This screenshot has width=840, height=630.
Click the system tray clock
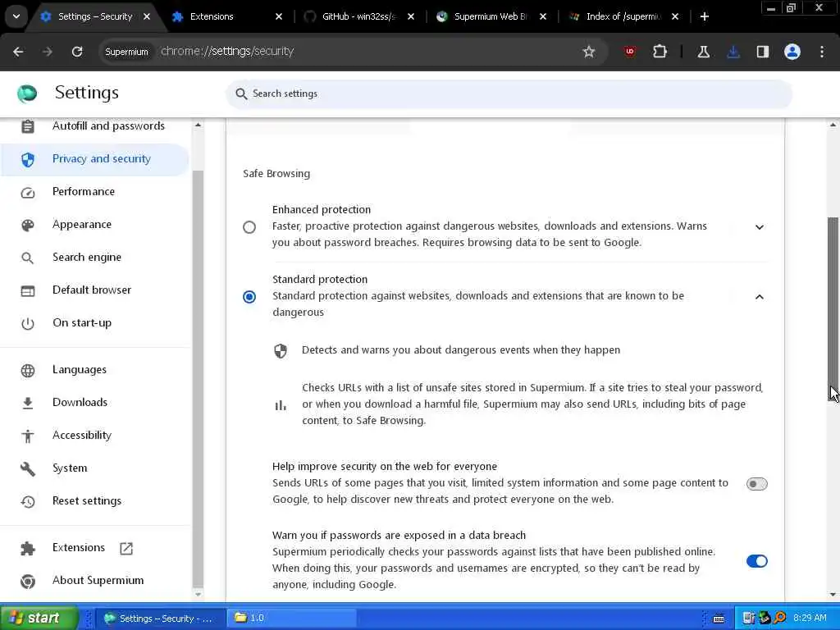tap(810, 619)
